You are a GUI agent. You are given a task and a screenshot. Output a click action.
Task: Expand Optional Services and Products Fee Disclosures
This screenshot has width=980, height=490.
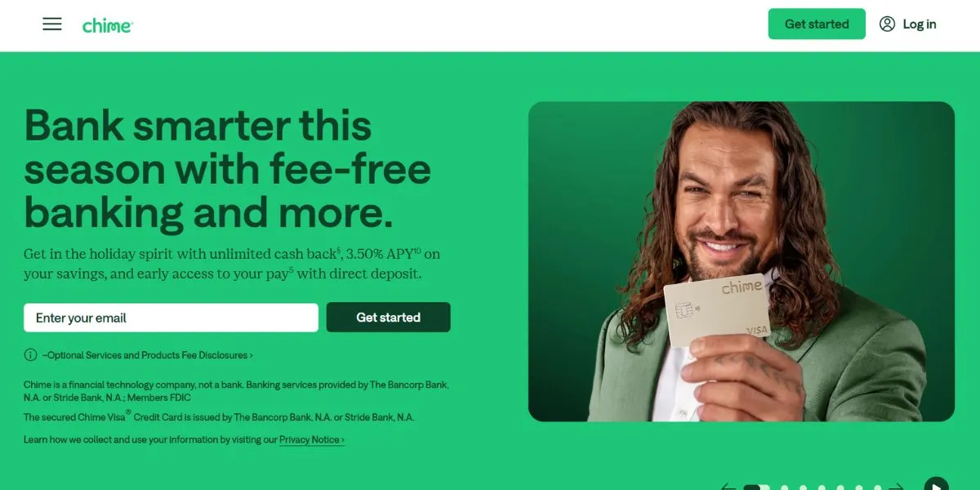[x=148, y=355]
